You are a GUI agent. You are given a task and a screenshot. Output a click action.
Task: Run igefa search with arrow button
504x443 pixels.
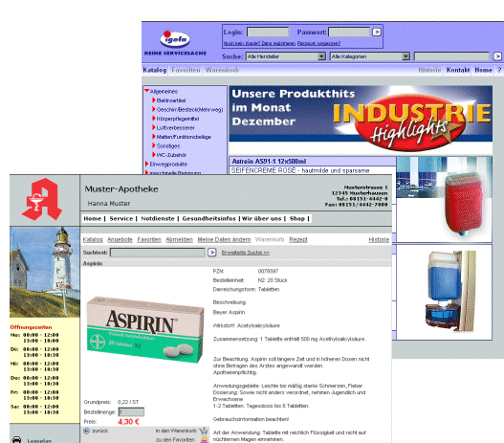(497, 56)
